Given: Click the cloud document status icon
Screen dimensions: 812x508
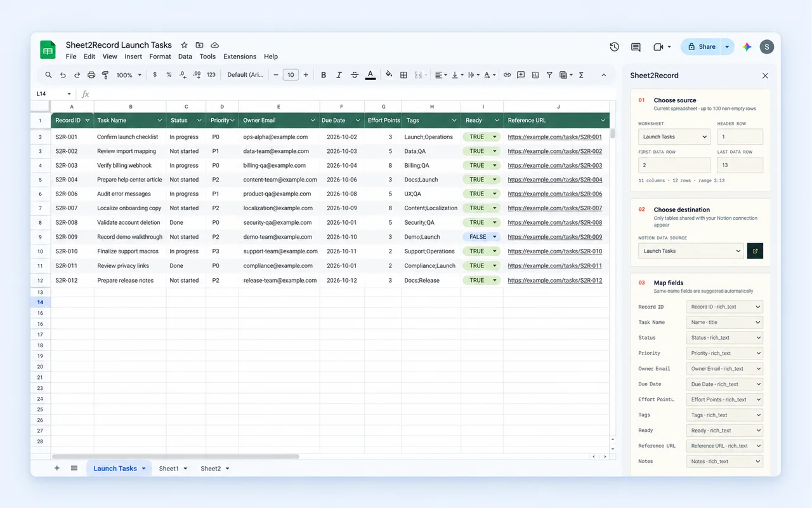Looking at the screenshot, I should point(214,45).
